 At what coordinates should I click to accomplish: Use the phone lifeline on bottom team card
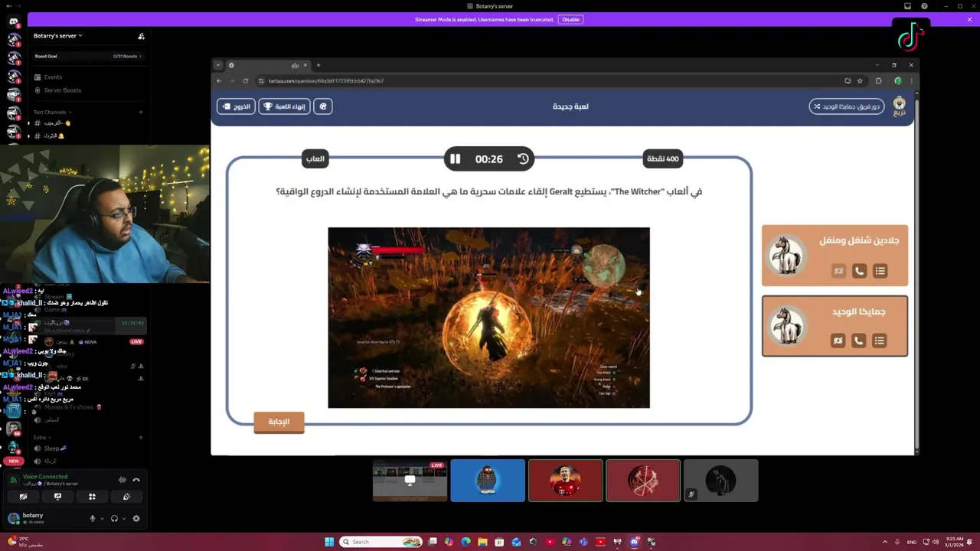click(x=858, y=341)
